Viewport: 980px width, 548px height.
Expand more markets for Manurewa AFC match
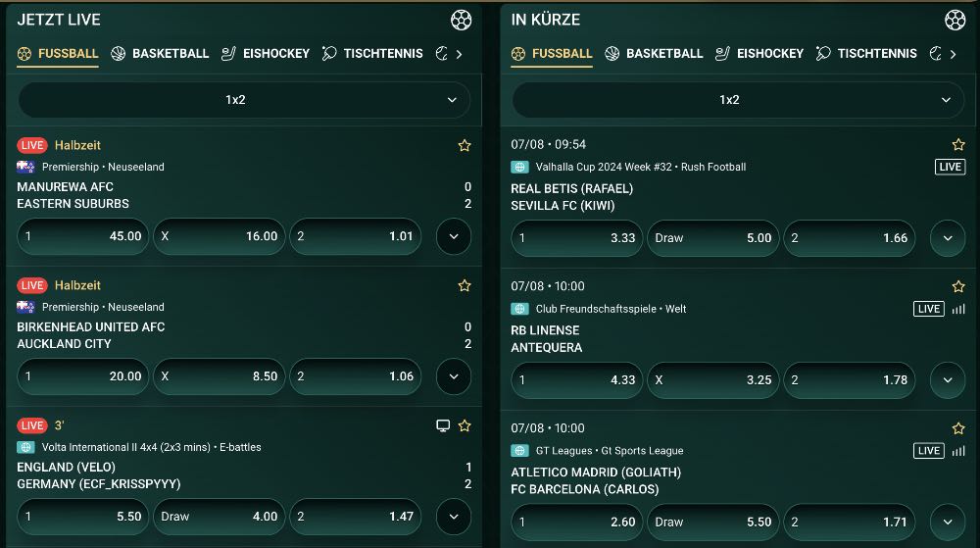(x=453, y=236)
